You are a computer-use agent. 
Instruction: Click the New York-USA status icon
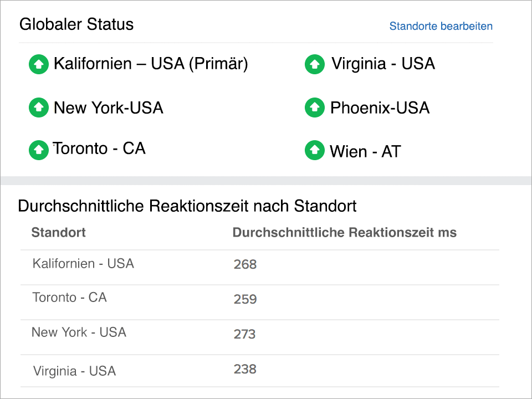[x=38, y=108]
